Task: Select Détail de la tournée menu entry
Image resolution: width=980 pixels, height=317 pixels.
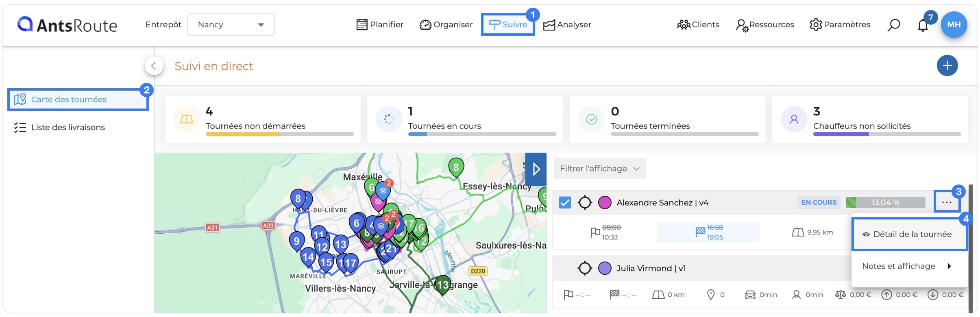Action: [x=909, y=234]
